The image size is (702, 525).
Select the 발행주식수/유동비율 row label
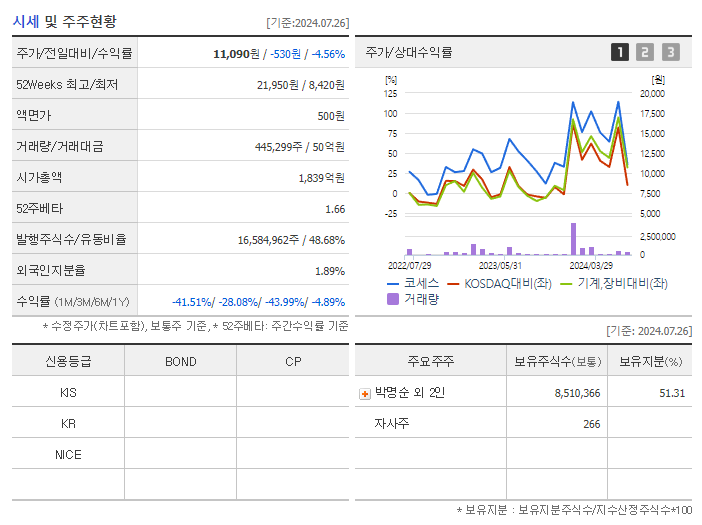pos(71,239)
